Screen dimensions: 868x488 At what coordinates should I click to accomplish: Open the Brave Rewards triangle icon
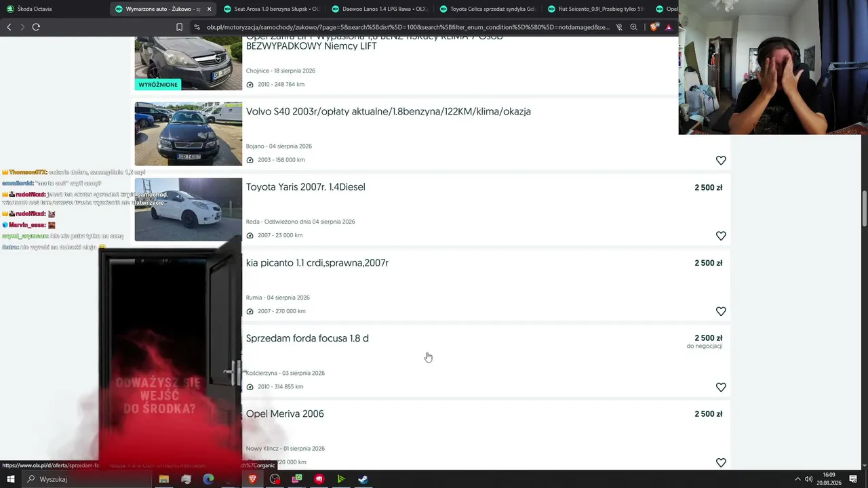(x=669, y=27)
